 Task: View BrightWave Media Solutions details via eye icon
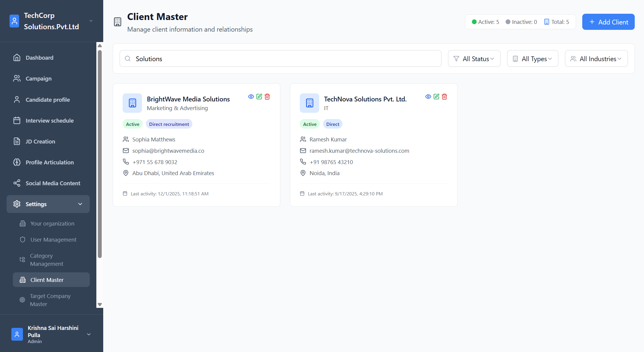(x=251, y=97)
